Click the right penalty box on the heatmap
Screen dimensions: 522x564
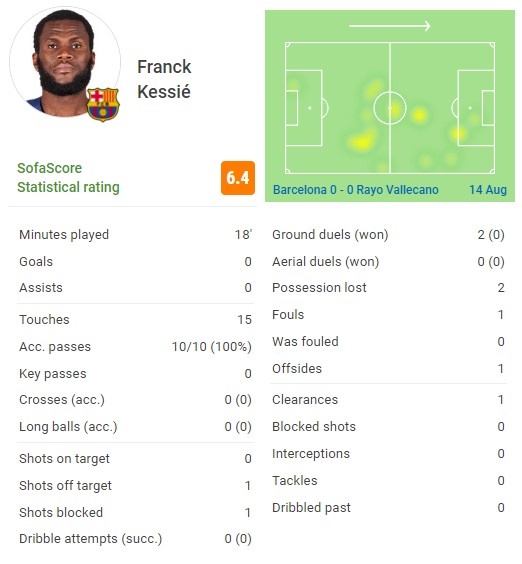pyautogui.click(x=476, y=108)
